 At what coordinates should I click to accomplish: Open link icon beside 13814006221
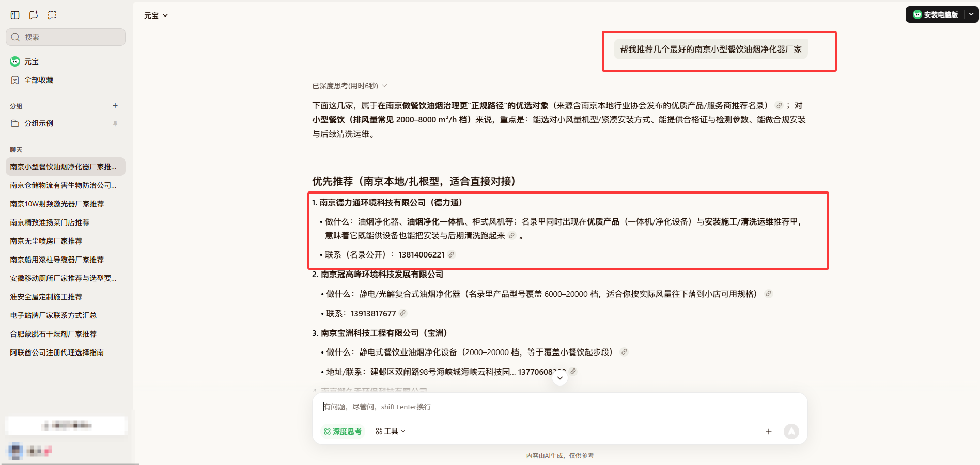(x=451, y=255)
